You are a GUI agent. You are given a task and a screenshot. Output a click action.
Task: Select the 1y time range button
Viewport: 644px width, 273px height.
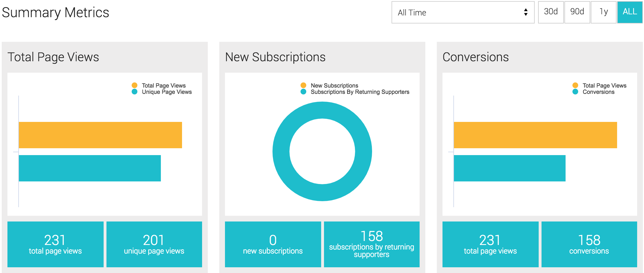pyautogui.click(x=603, y=12)
